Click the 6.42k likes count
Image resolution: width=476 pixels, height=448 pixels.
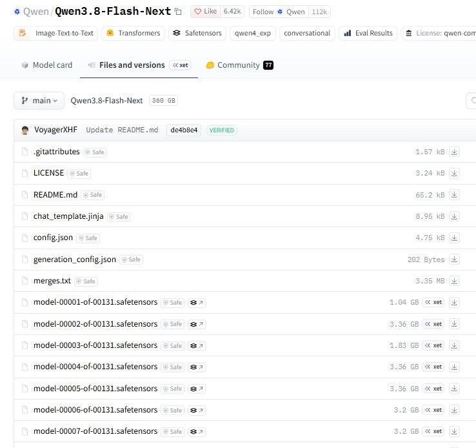tap(232, 12)
